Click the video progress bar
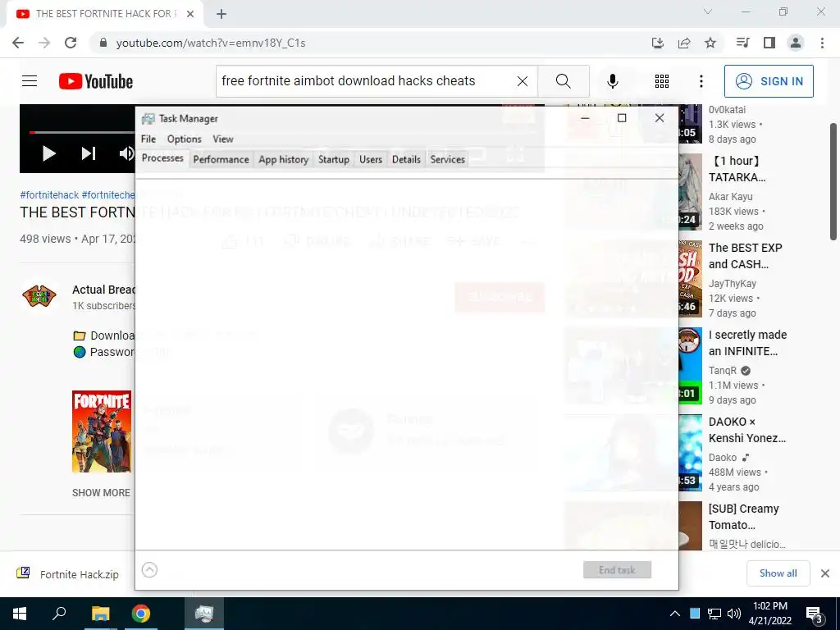The height and width of the screenshot is (630, 840). tap(82, 132)
